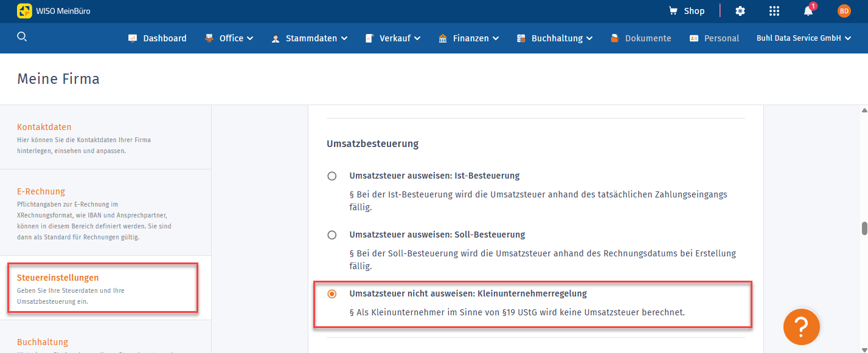Open notifications bell icon
This screenshot has width=868, height=353.
[x=808, y=11]
